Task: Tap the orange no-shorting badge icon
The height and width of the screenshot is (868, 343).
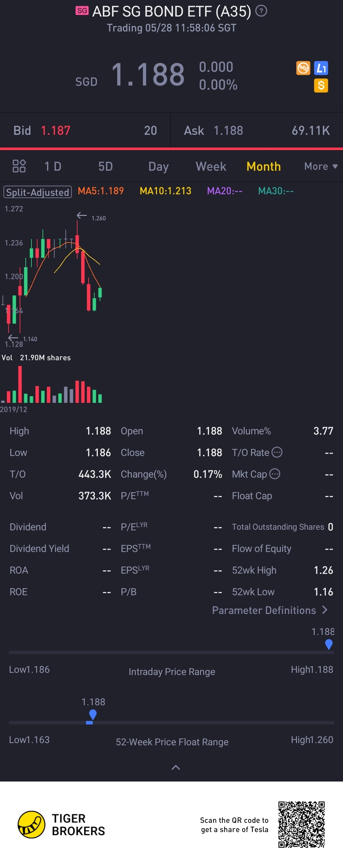Action: click(303, 68)
